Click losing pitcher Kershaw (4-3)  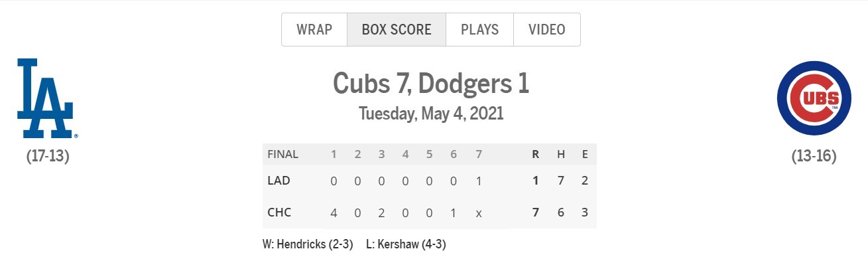(406, 244)
